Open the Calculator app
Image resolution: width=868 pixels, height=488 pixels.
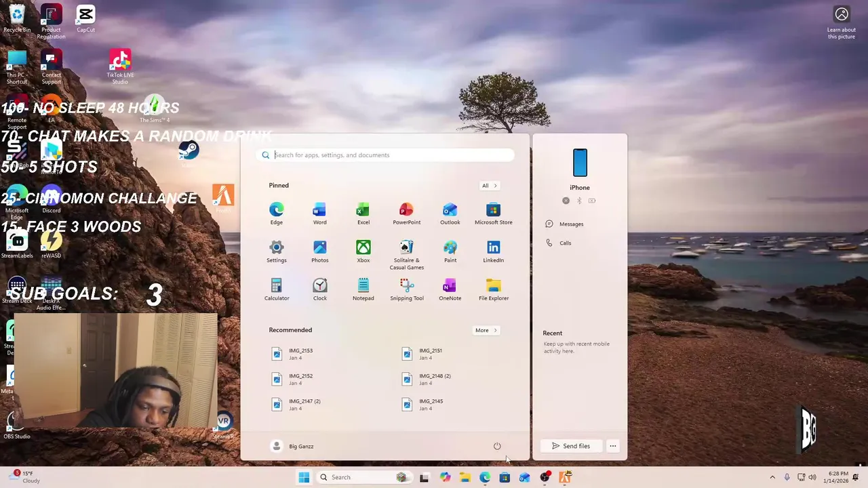click(277, 289)
